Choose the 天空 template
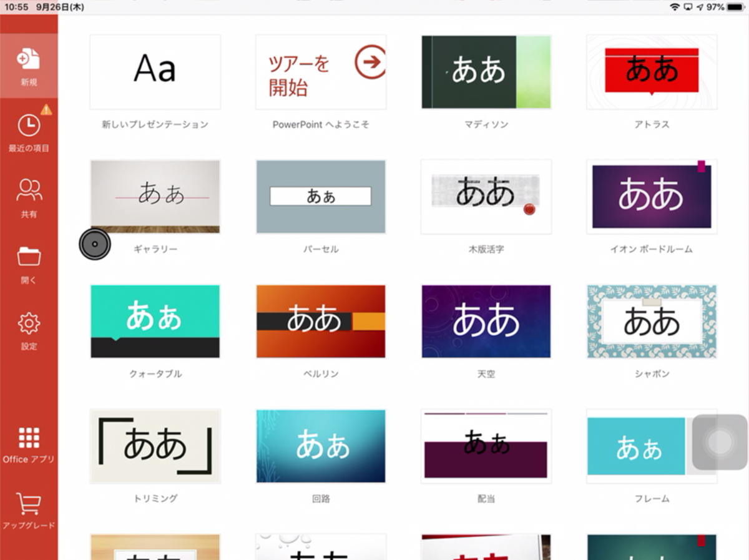The image size is (749, 560). tap(486, 321)
